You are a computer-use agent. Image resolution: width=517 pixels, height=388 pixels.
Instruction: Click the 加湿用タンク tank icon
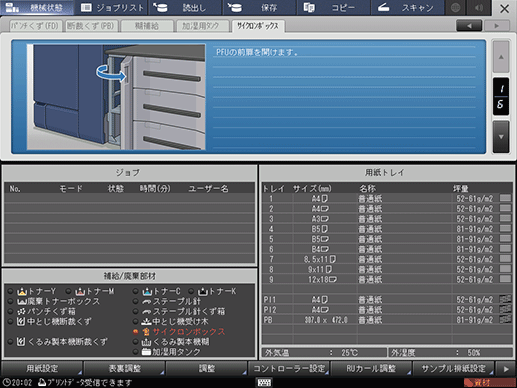pyautogui.click(x=147, y=352)
